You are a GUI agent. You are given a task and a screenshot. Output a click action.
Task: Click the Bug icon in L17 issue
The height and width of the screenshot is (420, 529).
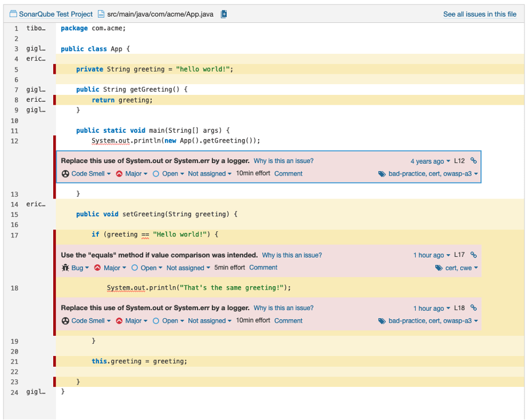pyautogui.click(x=65, y=268)
